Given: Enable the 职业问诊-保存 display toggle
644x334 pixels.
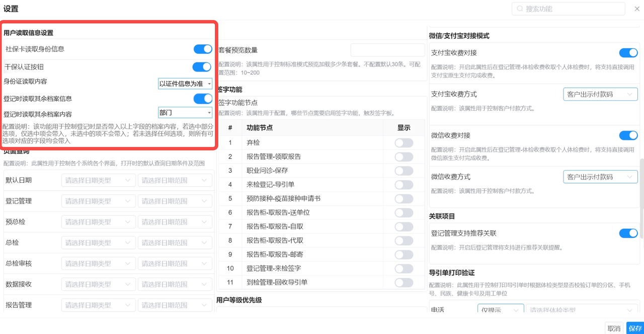Looking at the screenshot, I should [404, 171].
